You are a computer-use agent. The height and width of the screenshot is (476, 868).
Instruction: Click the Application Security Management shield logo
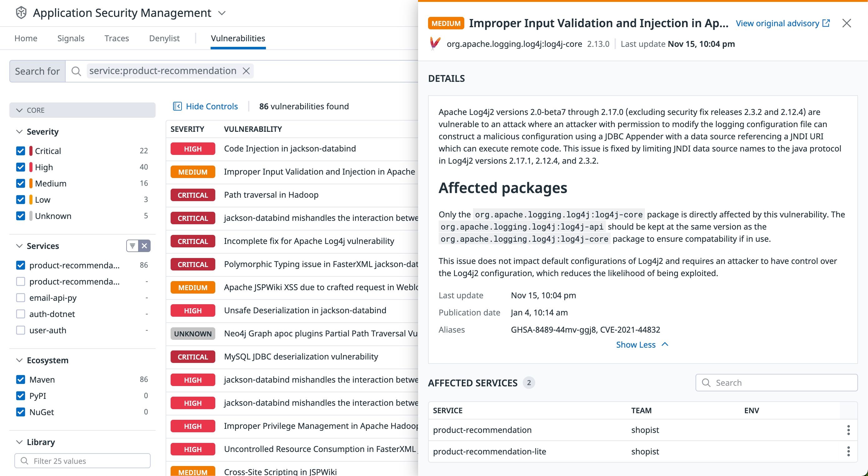click(x=20, y=13)
